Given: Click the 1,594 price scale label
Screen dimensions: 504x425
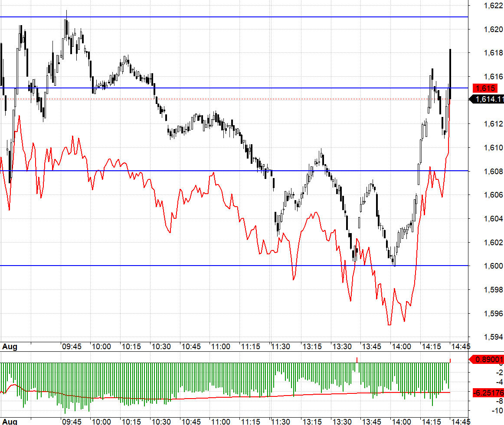Looking at the screenshot, I should [493, 337].
